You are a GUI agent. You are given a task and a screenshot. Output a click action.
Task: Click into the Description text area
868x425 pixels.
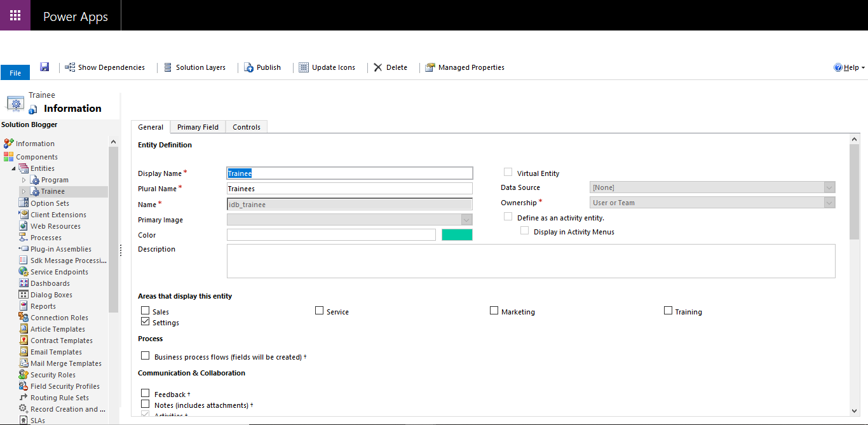[531, 261]
